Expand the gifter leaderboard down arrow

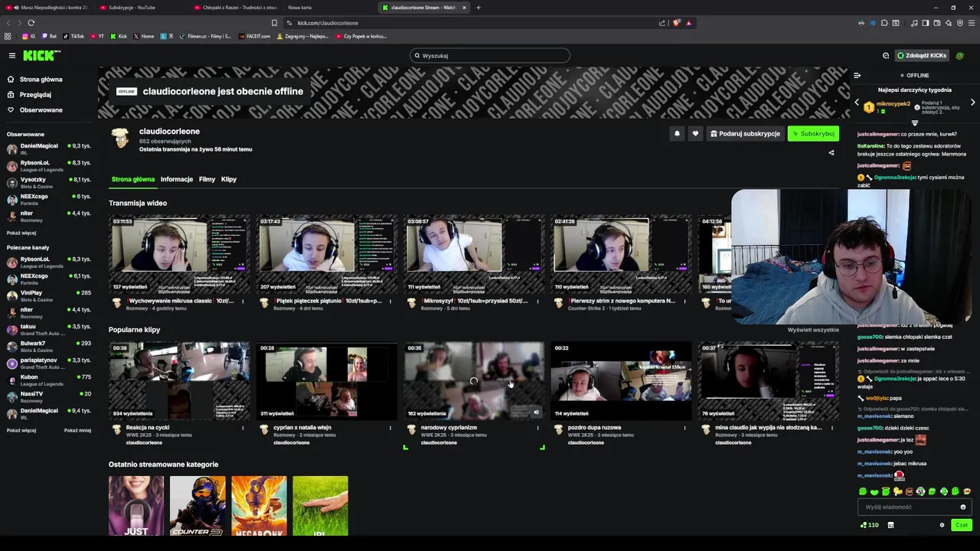pos(915,123)
